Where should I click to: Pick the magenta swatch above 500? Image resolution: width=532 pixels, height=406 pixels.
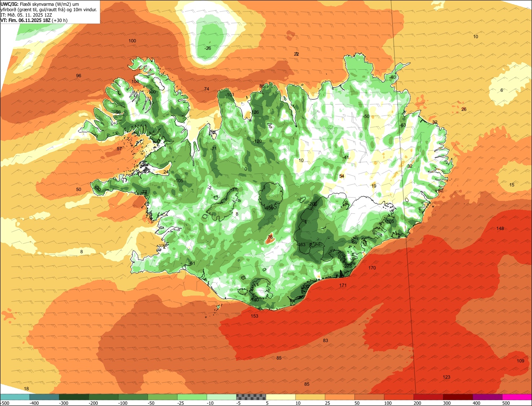point(517,397)
